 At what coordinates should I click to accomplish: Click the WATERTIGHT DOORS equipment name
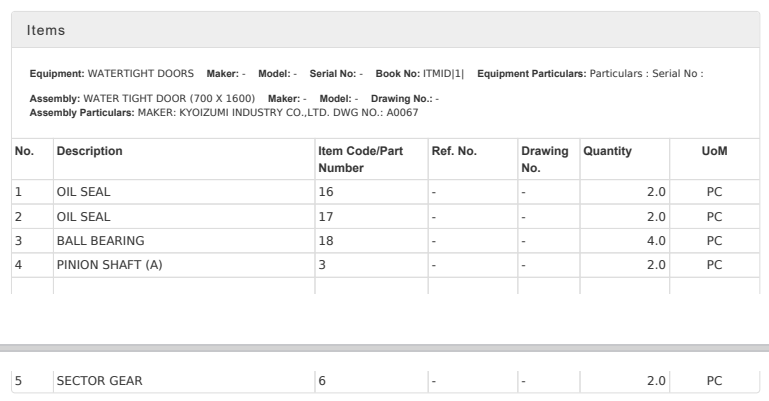[x=141, y=73]
